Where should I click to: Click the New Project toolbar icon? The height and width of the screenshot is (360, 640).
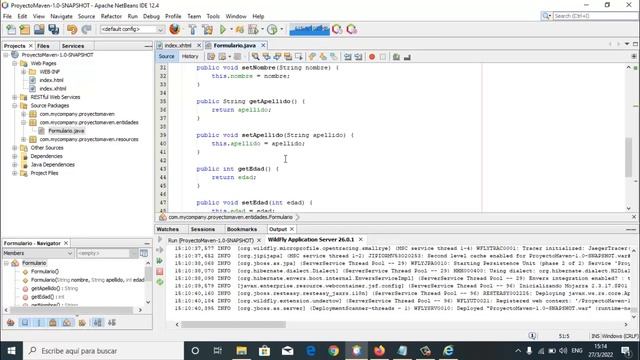[25, 29]
